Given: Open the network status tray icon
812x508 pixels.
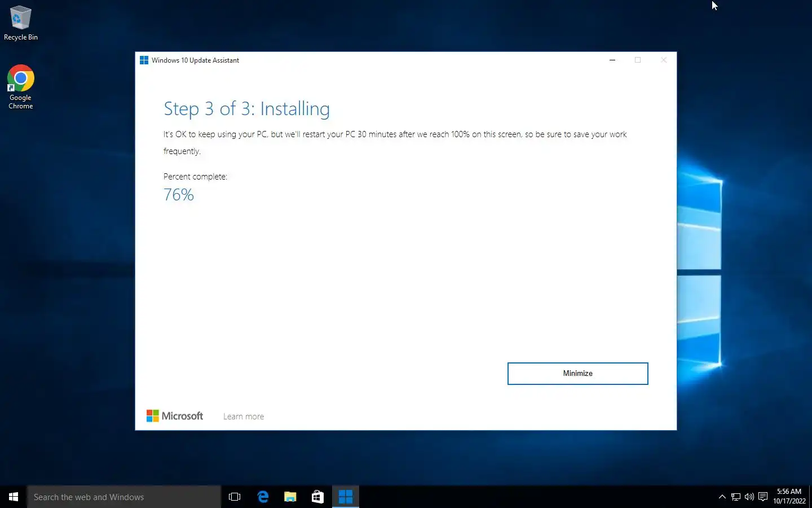Looking at the screenshot, I should click(x=736, y=497).
